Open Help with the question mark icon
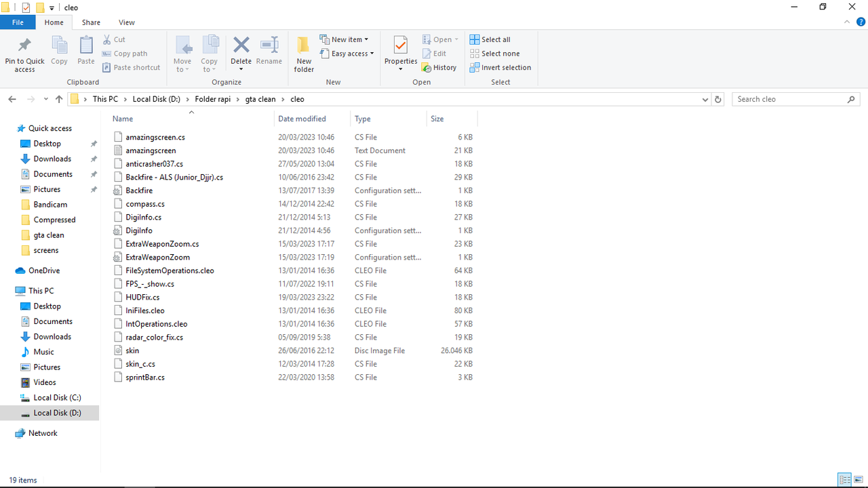Image resolution: width=868 pixels, height=488 pixels. (x=861, y=22)
